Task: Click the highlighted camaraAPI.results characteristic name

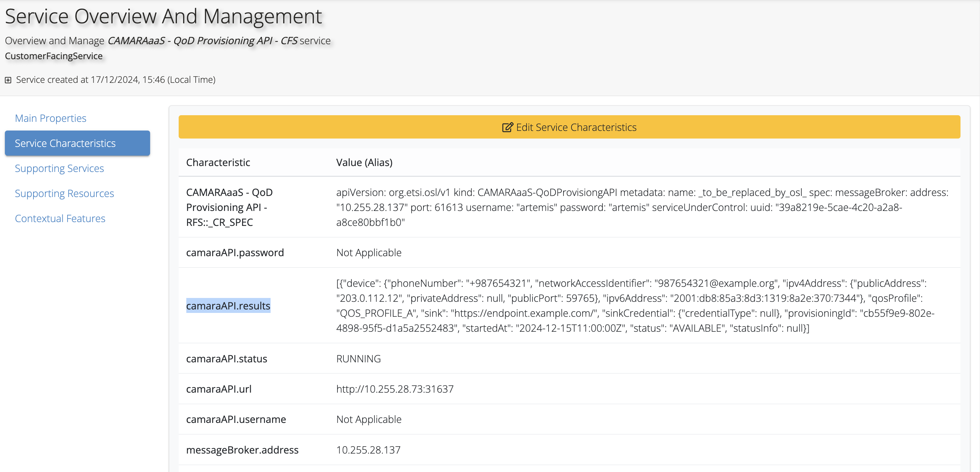Action: pos(228,305)
